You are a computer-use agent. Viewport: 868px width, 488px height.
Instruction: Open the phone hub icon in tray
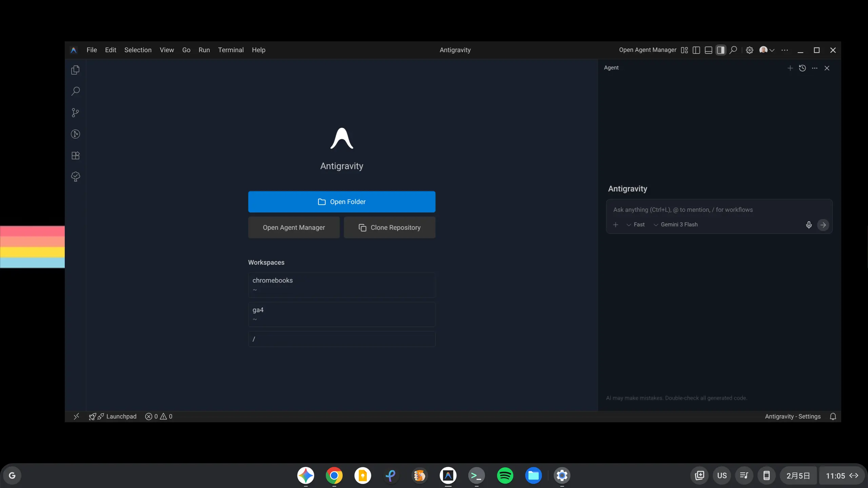coord(766,475)
